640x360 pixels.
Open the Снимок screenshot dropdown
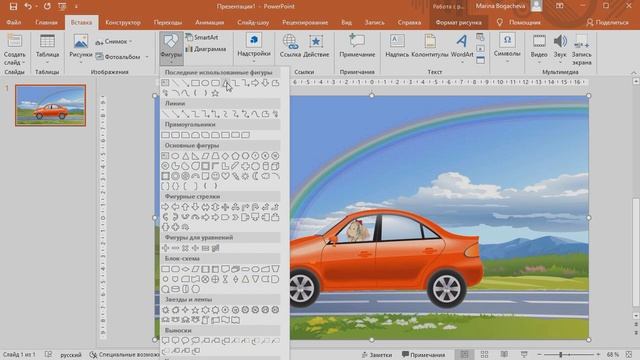pyautogui.click(x=114, y=42)
